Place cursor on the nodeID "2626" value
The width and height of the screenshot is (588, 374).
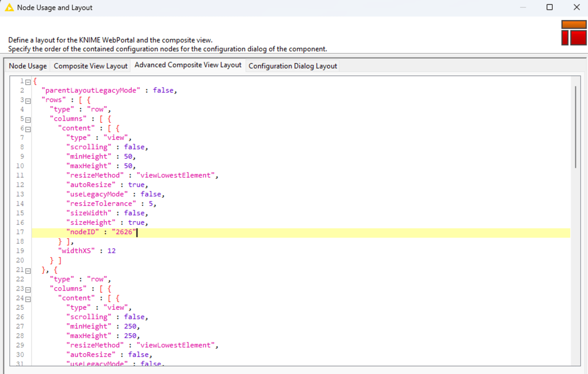pyautogui.click(x=124, y=232)
